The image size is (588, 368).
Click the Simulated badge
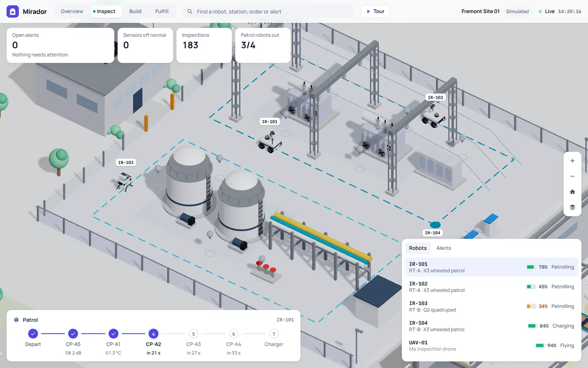click(517, 11)
